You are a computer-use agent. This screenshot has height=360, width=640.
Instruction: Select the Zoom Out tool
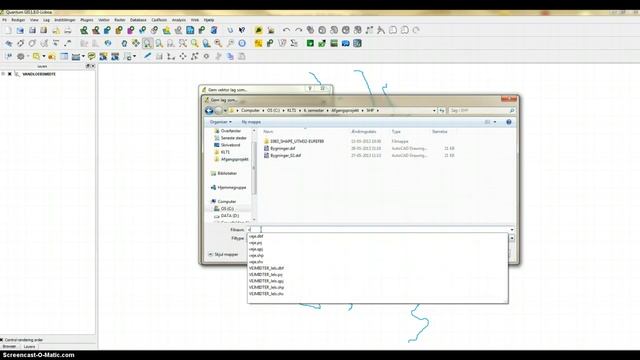tap(159, 43)
